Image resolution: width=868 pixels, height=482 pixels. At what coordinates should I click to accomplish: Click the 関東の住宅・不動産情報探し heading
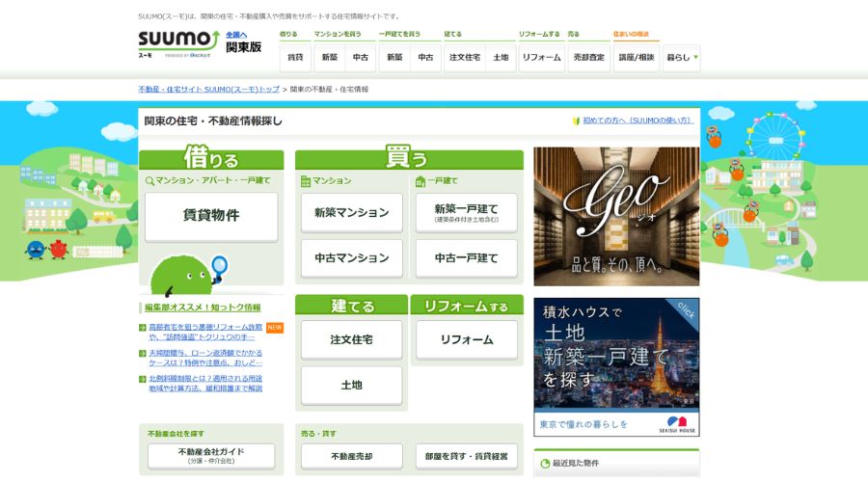(213, 120)
